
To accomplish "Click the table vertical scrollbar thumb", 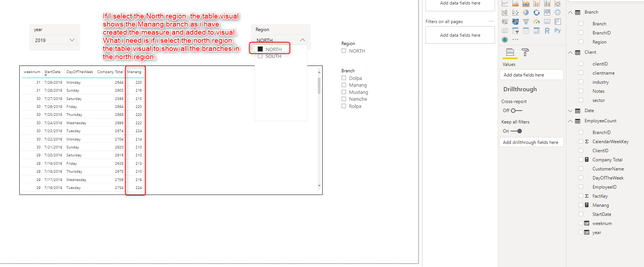I will click(319, 86).
